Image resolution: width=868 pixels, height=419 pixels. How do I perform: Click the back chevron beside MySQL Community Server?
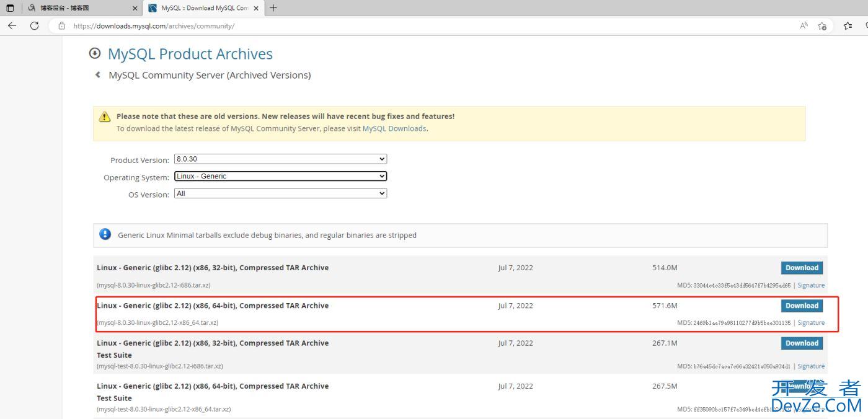click(97, 75)
